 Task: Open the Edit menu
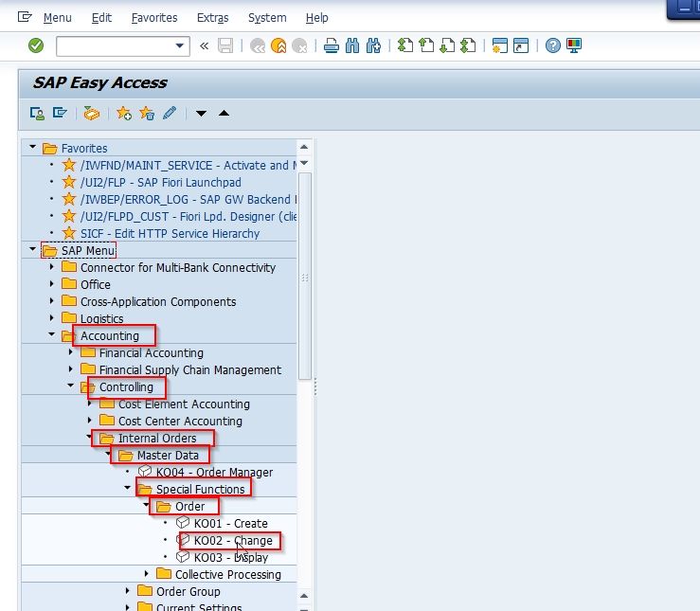tap(101, 18)
